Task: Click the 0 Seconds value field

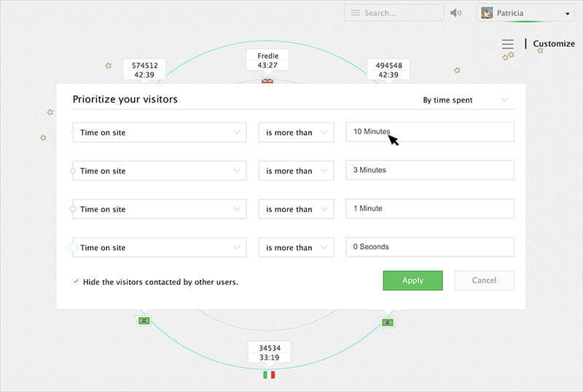Action: tap(430, 246)
